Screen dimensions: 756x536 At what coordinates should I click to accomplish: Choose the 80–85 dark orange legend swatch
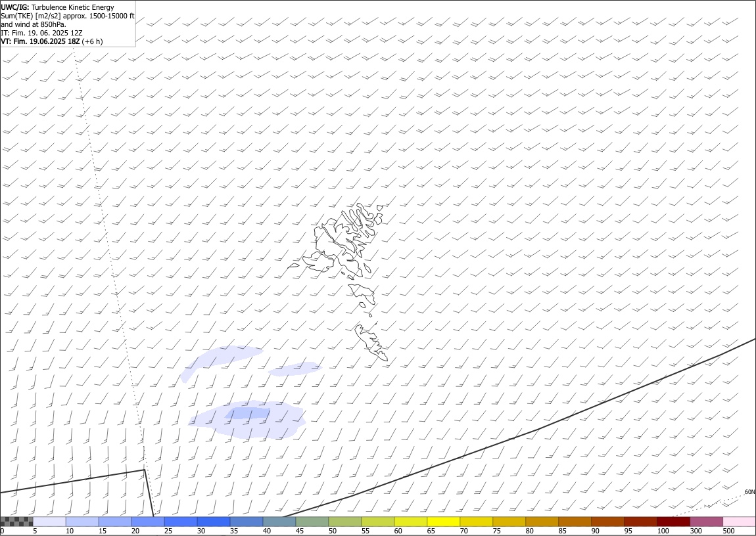pyautogui.click(x=542, y=522)
